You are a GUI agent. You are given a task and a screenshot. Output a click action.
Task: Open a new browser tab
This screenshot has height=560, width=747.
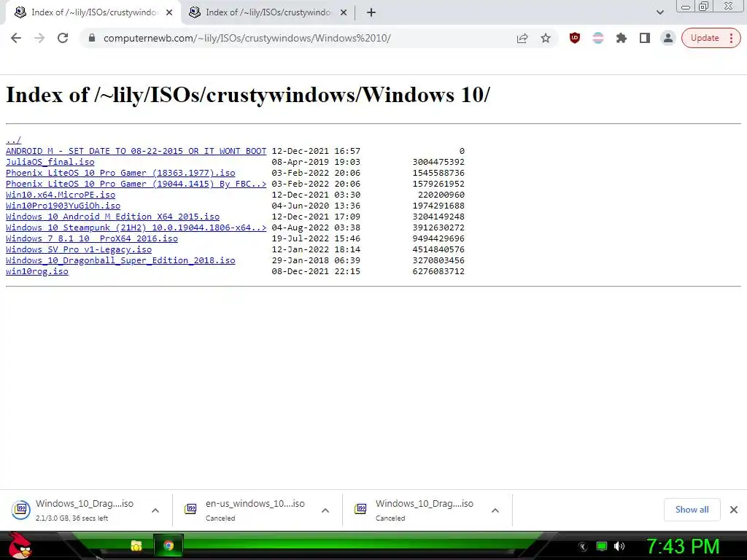[x=371, y=12]
